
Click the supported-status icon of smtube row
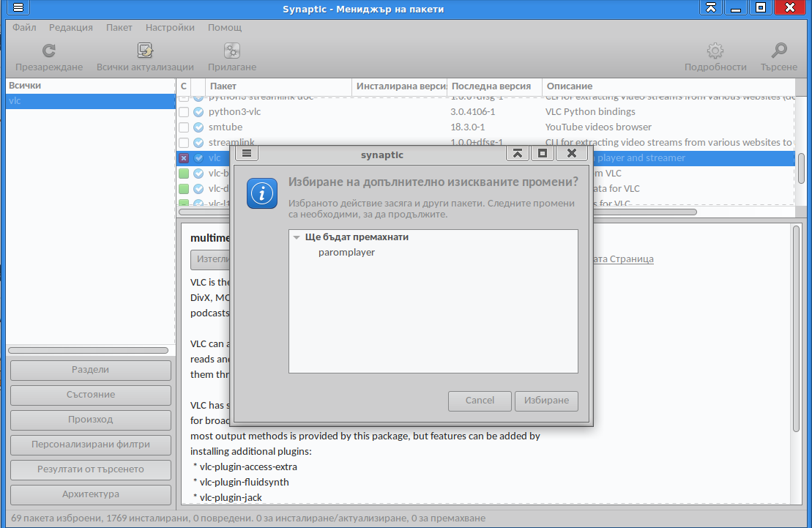[x=198, y=127]
